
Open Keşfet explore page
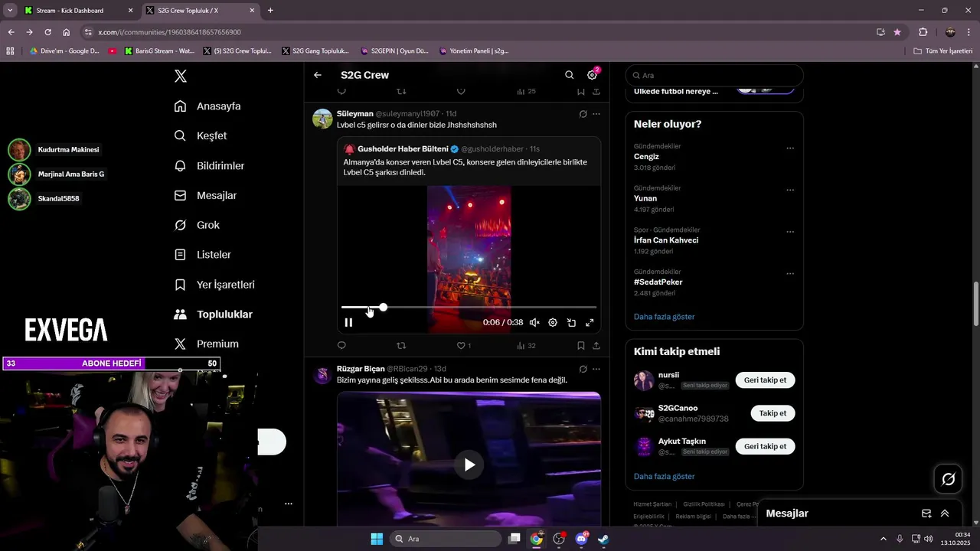pos(201,135)
